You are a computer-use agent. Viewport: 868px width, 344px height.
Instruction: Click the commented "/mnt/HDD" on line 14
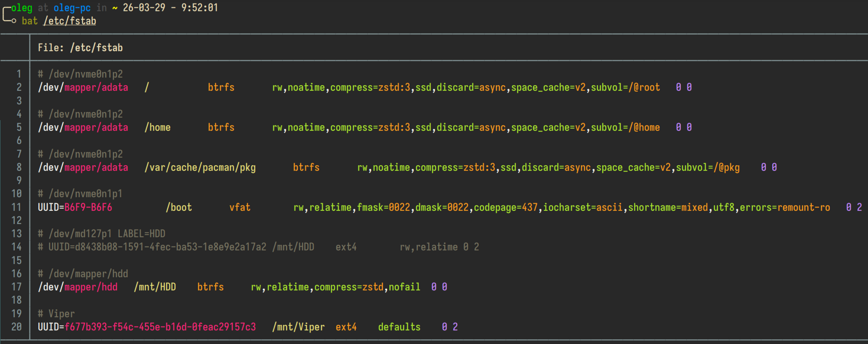pos(293,247)
